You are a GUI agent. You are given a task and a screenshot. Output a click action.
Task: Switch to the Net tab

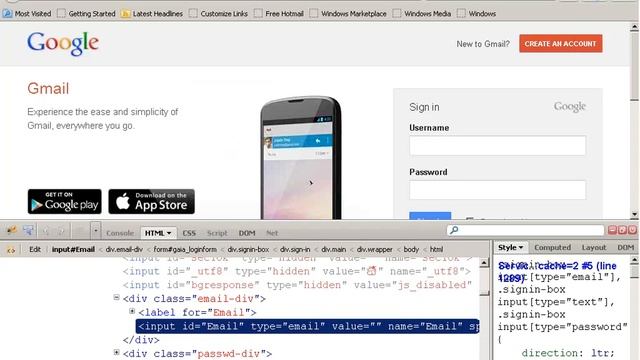coord(272,233)
